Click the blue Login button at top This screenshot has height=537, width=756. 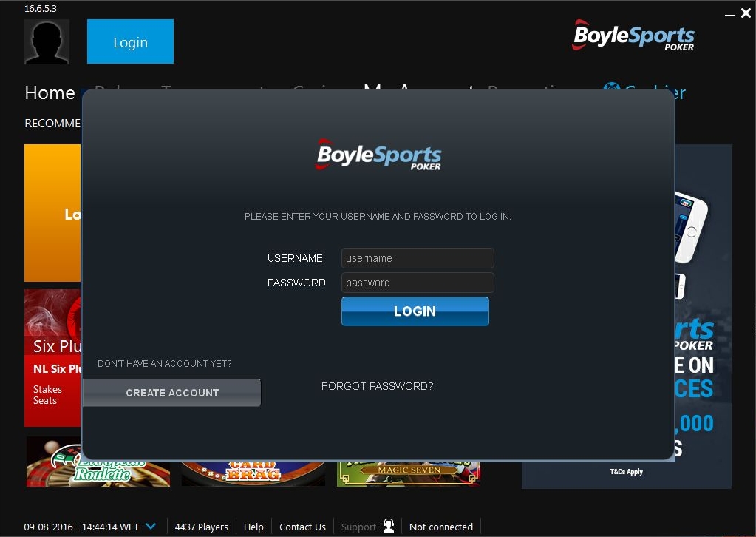pos(130,41)
